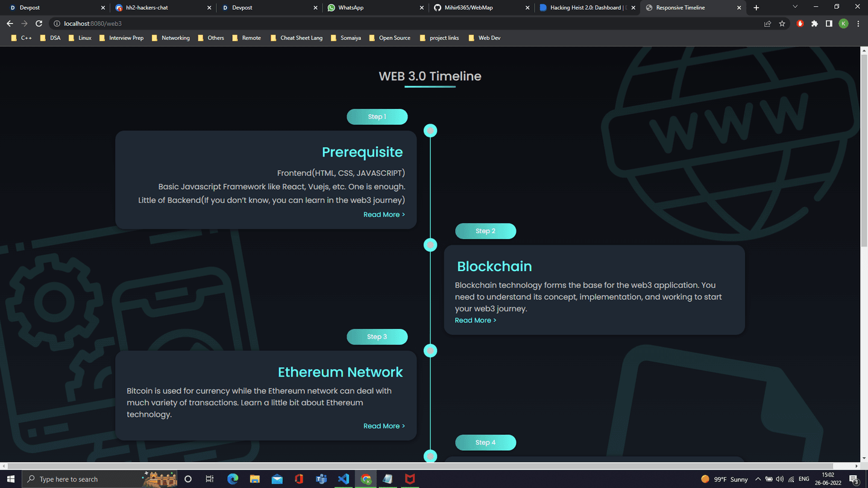Go back to the previous page

10,23
